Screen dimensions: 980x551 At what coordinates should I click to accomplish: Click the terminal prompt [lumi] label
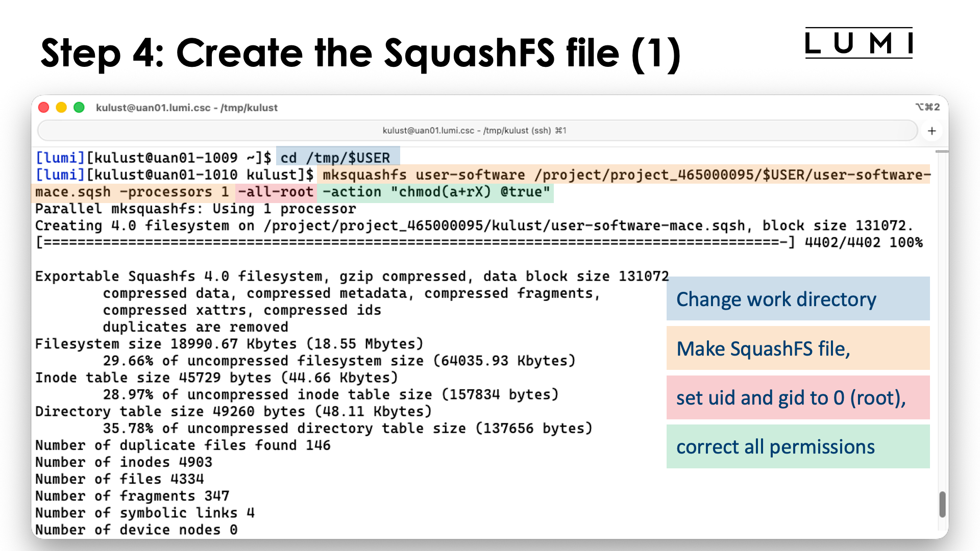[60, 158]
